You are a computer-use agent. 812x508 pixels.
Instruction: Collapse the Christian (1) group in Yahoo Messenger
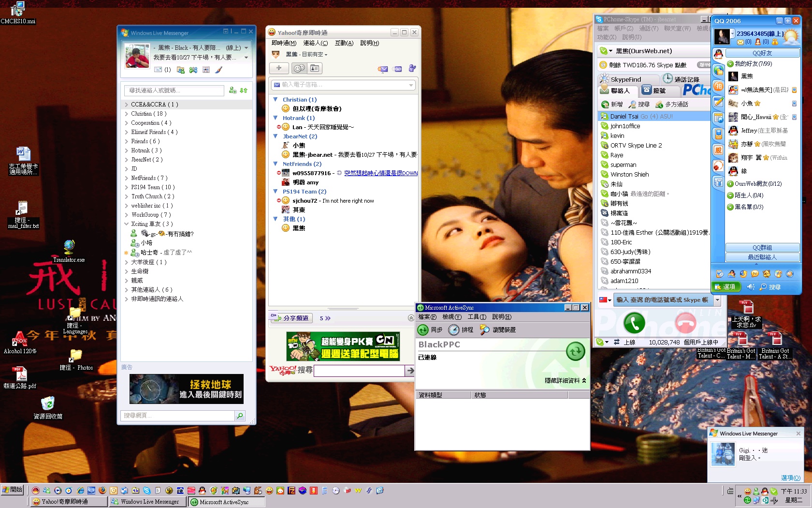[x=275, y=99]
